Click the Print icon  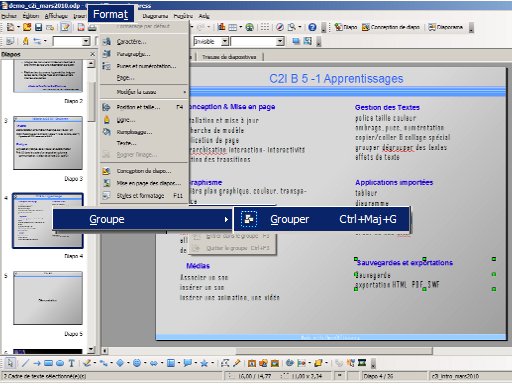(x=92, y=27)
